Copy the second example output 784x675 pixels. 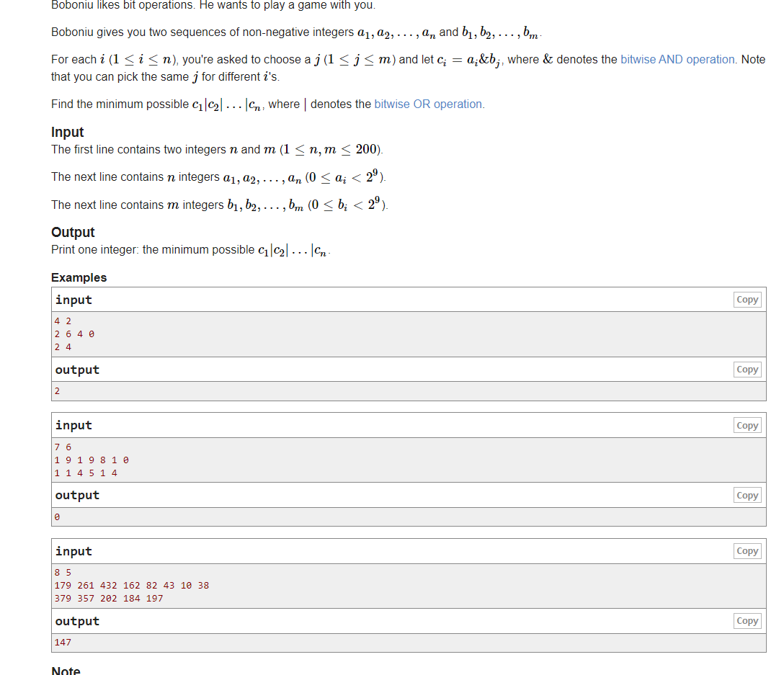click(747, 496)
